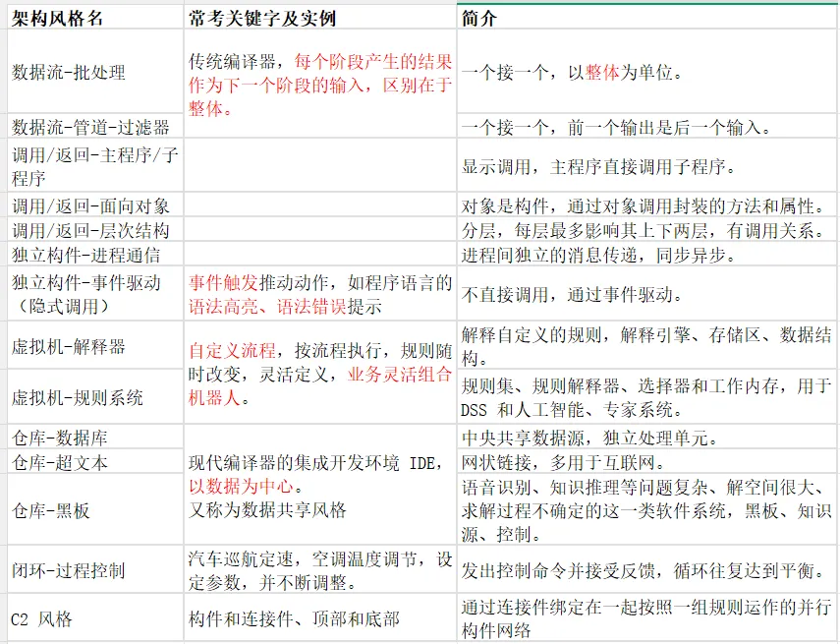Select cell starting '解释自定义的规则'
This screenshot has width=840, height=644.
click(x=646, y=345)
